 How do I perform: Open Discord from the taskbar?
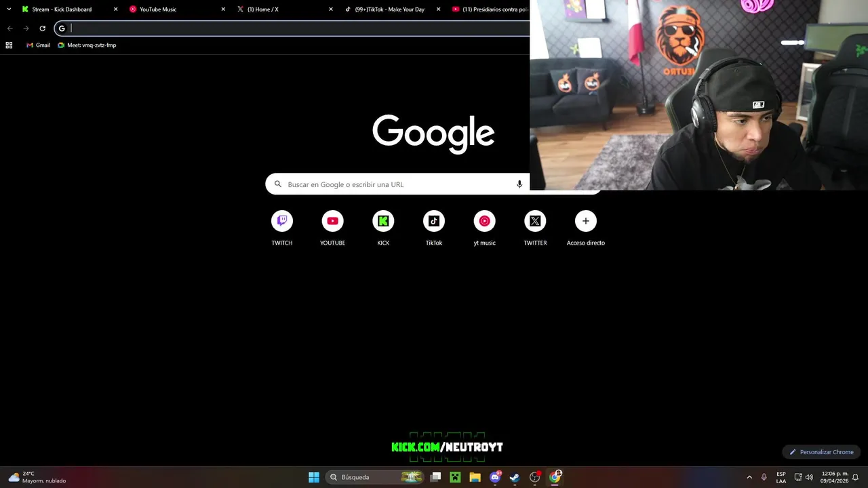[x=495, y=477]
